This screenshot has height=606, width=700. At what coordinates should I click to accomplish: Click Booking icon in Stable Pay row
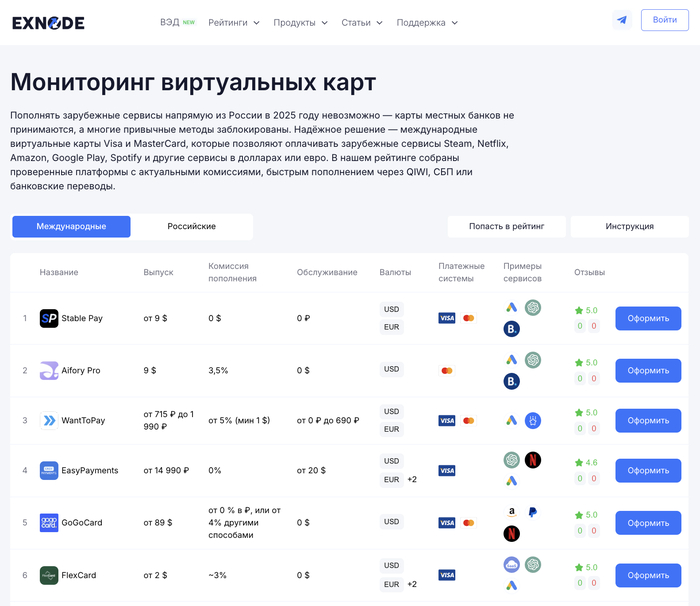pyautogui.click(x=512, y=329)
